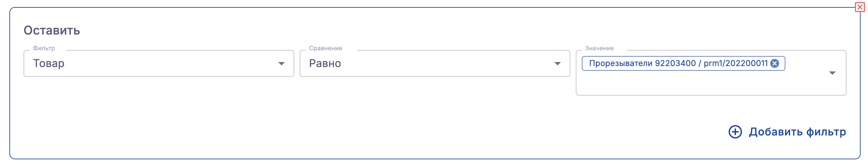Click the Равно value in Сравнение field

point(325,63)
